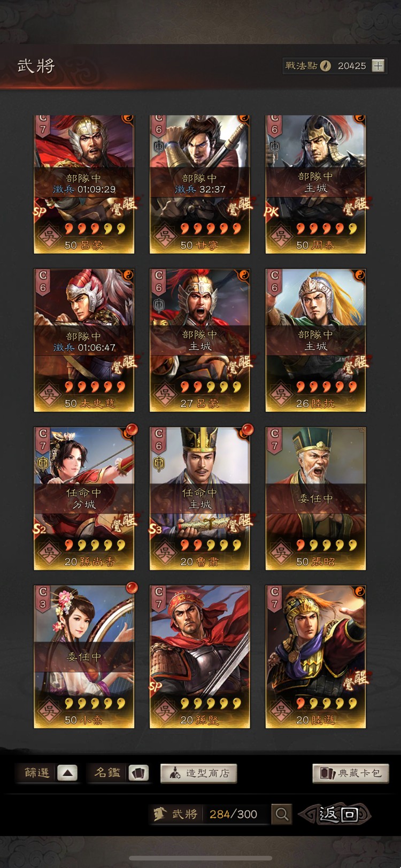Pick the 陸抗 general card
This screenshot has height=868, width=401.
point(315,340)
